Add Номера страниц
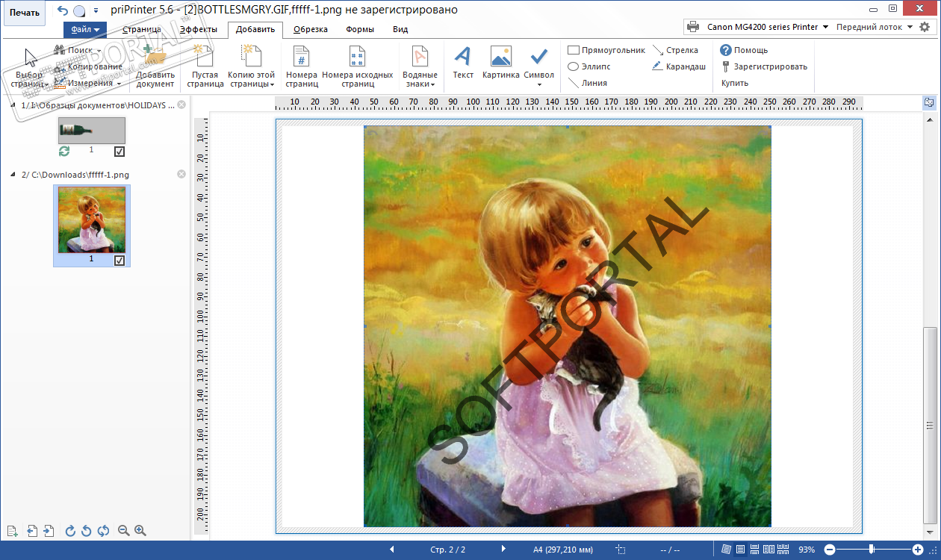 pyautogui.click(x=302, y=66)
